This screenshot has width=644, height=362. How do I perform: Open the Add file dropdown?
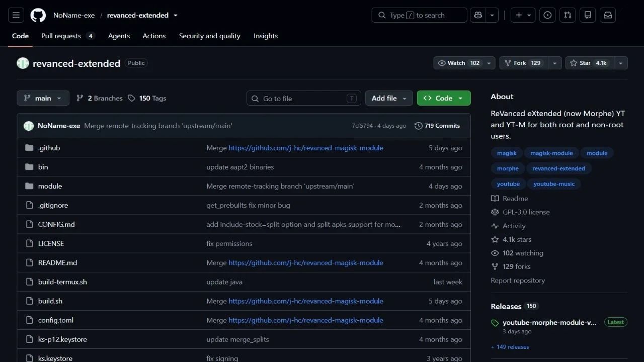[389, 98]
